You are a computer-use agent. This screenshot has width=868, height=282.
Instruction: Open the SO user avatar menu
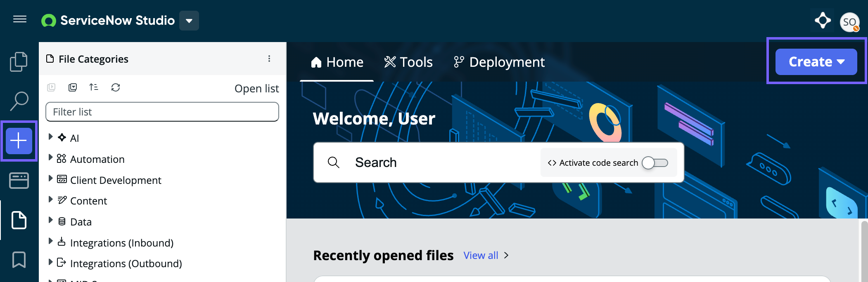pos(850,22)
